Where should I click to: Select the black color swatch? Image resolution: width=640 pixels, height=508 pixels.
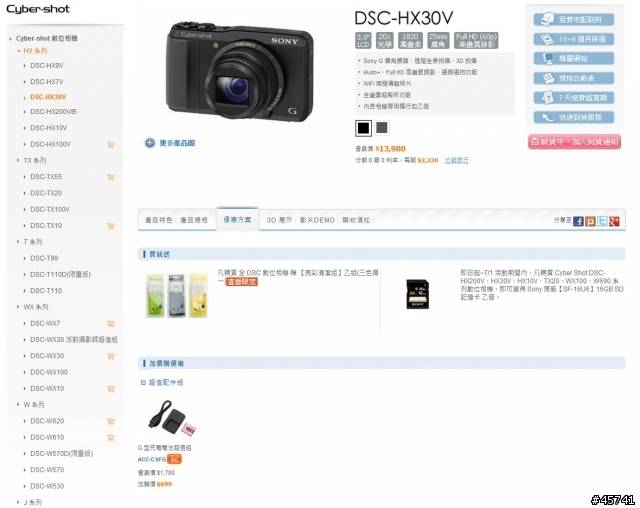coord(363,128)
